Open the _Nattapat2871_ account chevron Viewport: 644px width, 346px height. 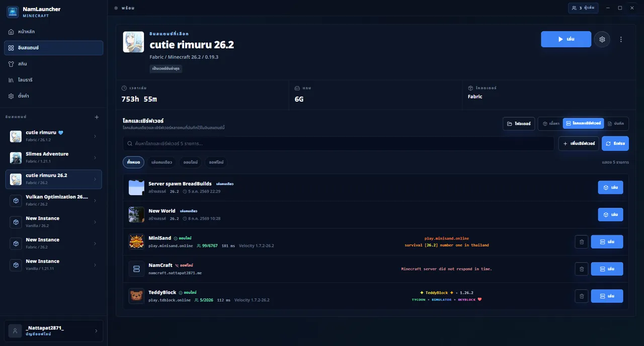click(x=96, y=331)
